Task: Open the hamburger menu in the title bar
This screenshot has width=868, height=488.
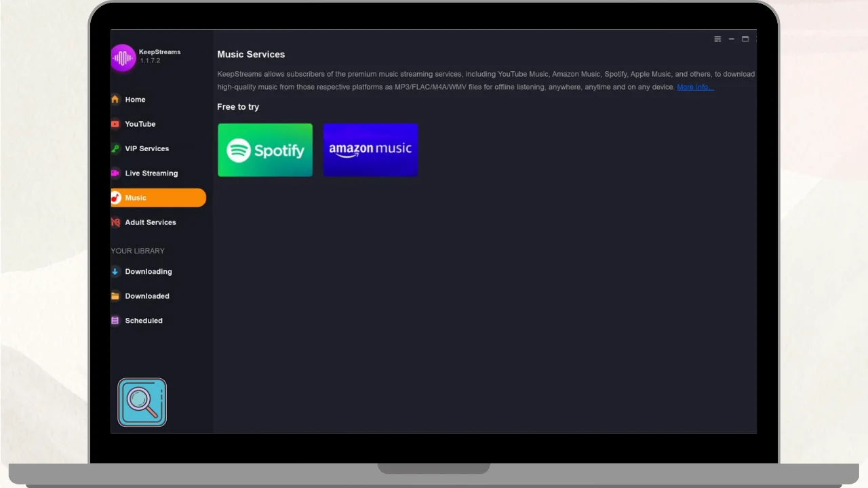Action: (717, 39)
